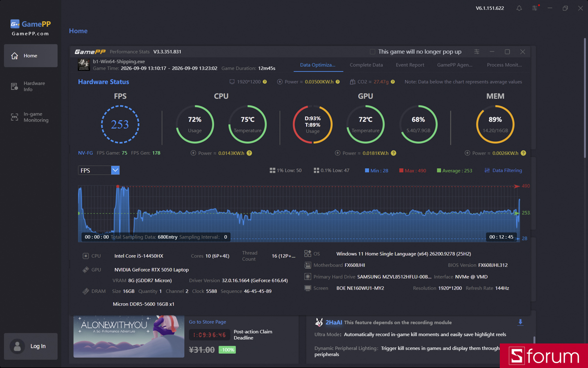588x368 pixels.
Task: Click the NV-FG label
Action: (x=85, y=153)
